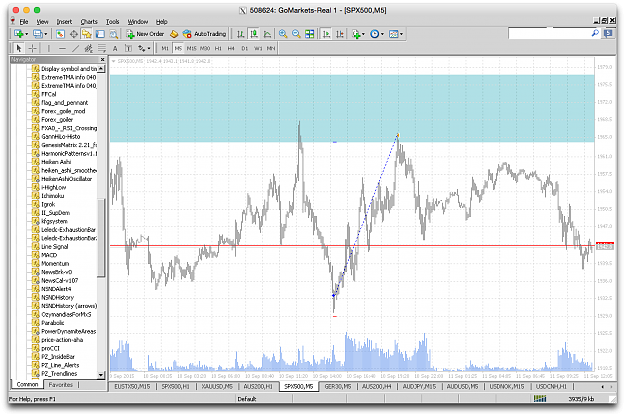625x416 pixels.
Task: Select the Horizontal Line drawing tool
Action: pyautogui.click(x=62, y=48)
